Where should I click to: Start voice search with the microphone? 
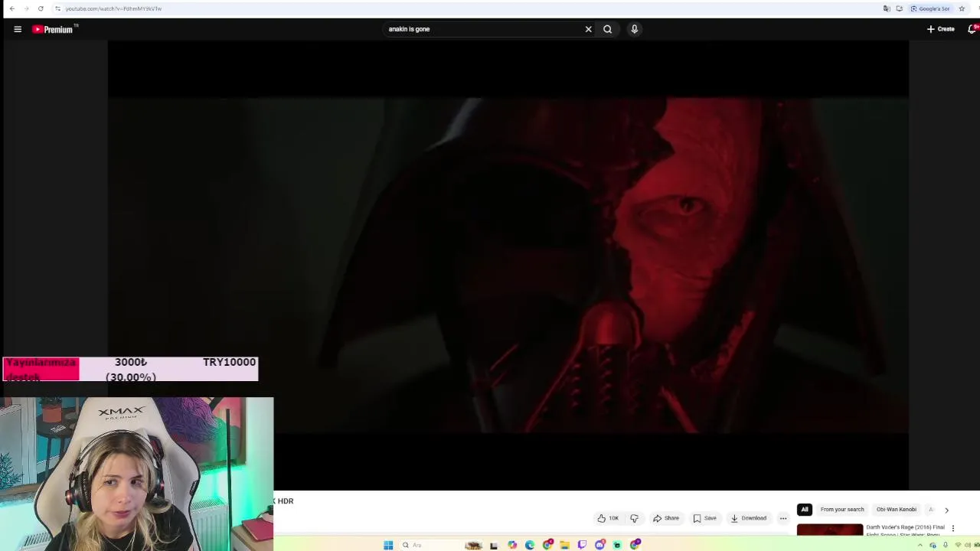click(x=634, y=29)
